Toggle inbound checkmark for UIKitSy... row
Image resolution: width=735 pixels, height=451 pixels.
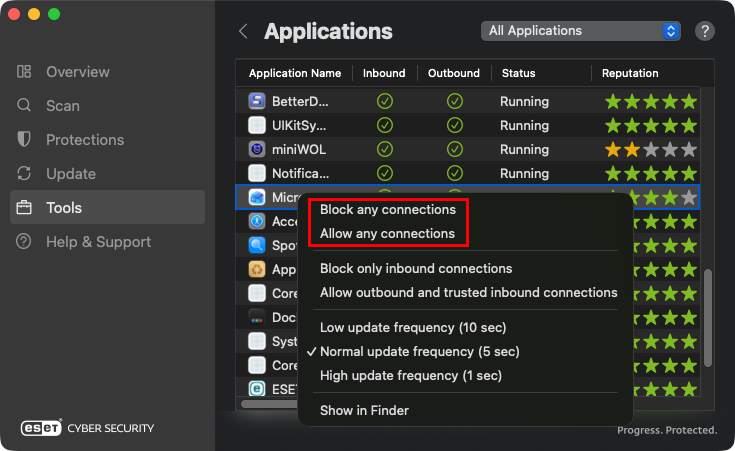[x=385, y=125]
